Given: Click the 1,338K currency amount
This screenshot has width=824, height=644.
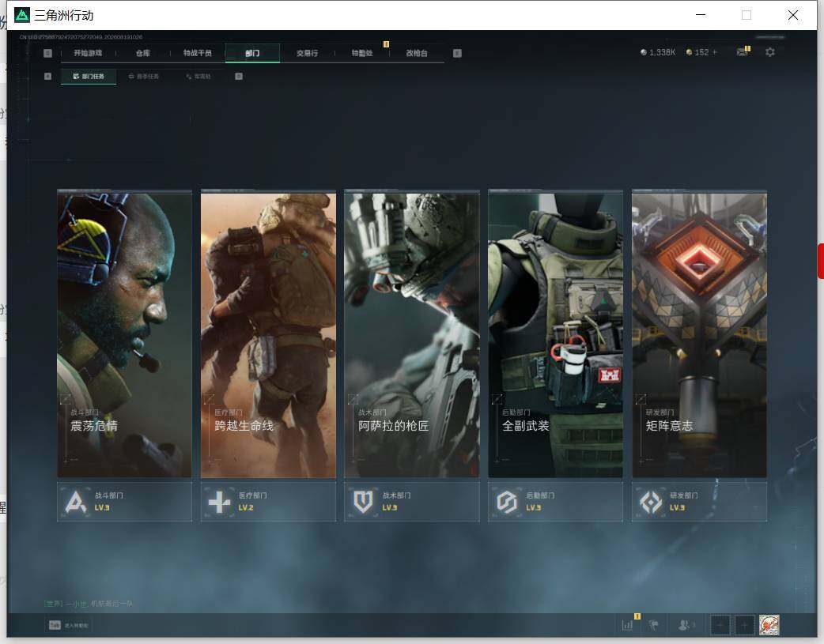Looking at the screenshot, I should tap(662, 52).
